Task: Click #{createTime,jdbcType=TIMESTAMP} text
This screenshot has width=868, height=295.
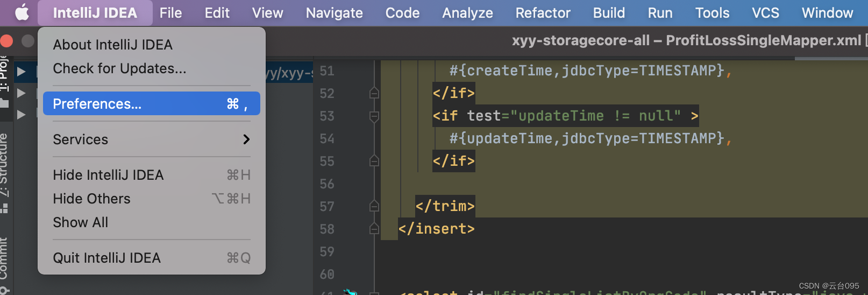Action: [587, 71]
